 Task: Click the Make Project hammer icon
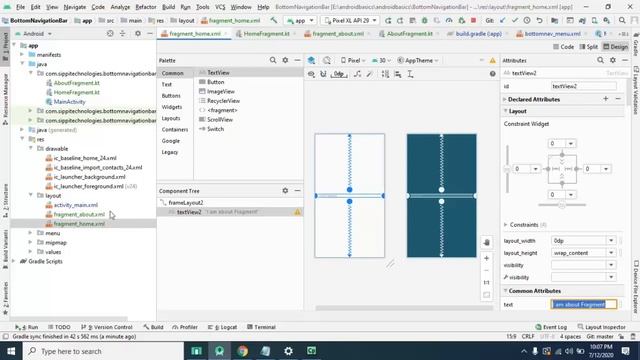pyautogui.click(x=273, y=20)
